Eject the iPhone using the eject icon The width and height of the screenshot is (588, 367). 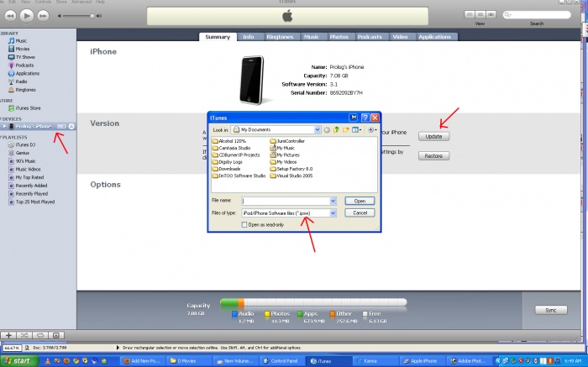(x=71, y=126)
